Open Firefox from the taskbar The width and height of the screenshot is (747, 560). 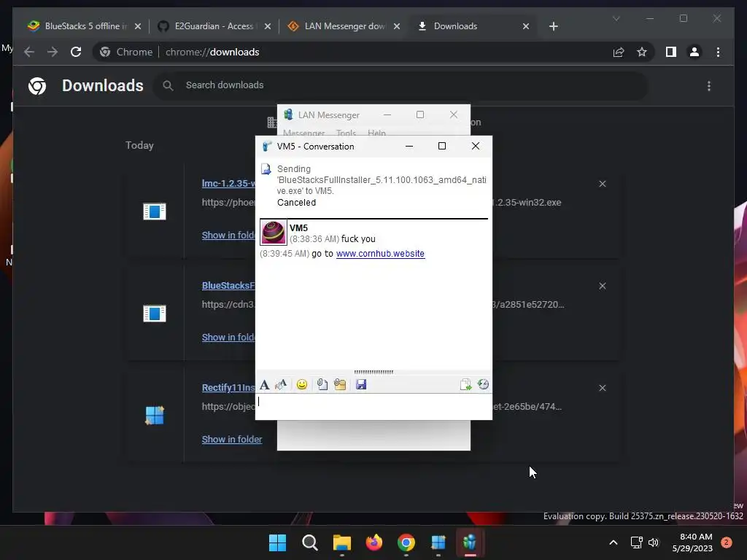pyautogui.click(x=374, y=542)
